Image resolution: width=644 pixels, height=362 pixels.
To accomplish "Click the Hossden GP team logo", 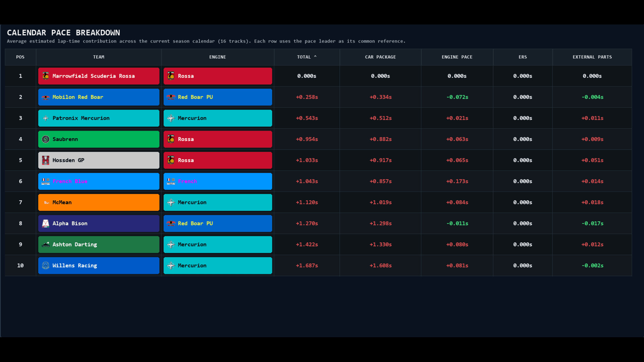I will tap(46, 160).
